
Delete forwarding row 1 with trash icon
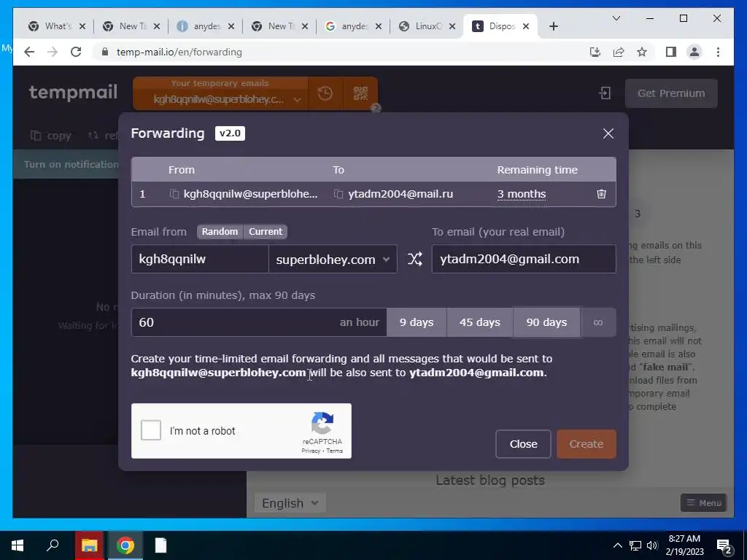tap(601, 194)
